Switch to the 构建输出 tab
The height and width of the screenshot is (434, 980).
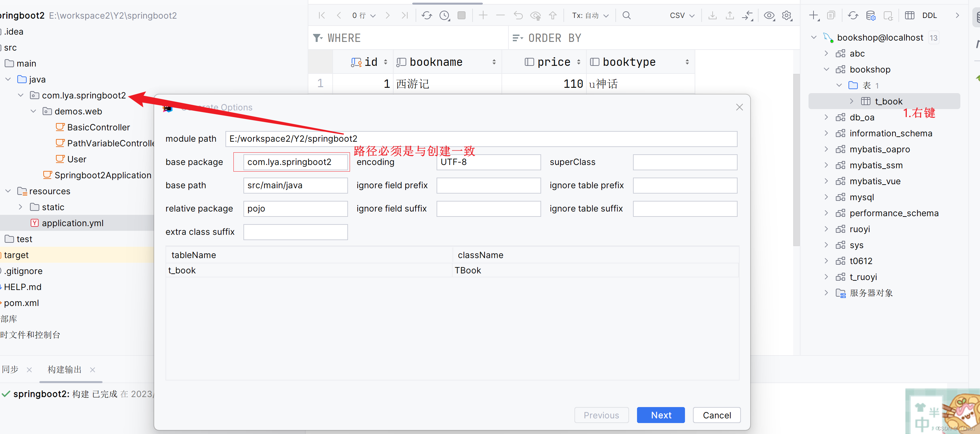64,369
